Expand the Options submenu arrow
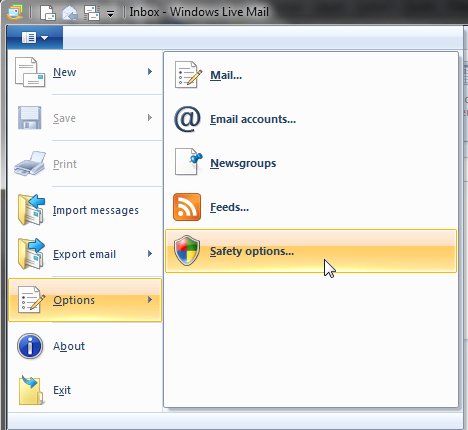468x430 pixels. (150, 300)
